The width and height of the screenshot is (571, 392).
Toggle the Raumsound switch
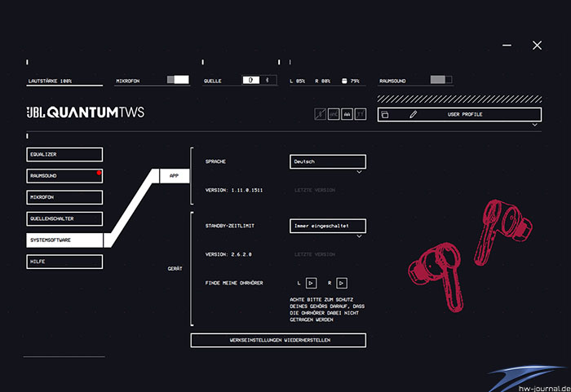[x=440, y=80]
